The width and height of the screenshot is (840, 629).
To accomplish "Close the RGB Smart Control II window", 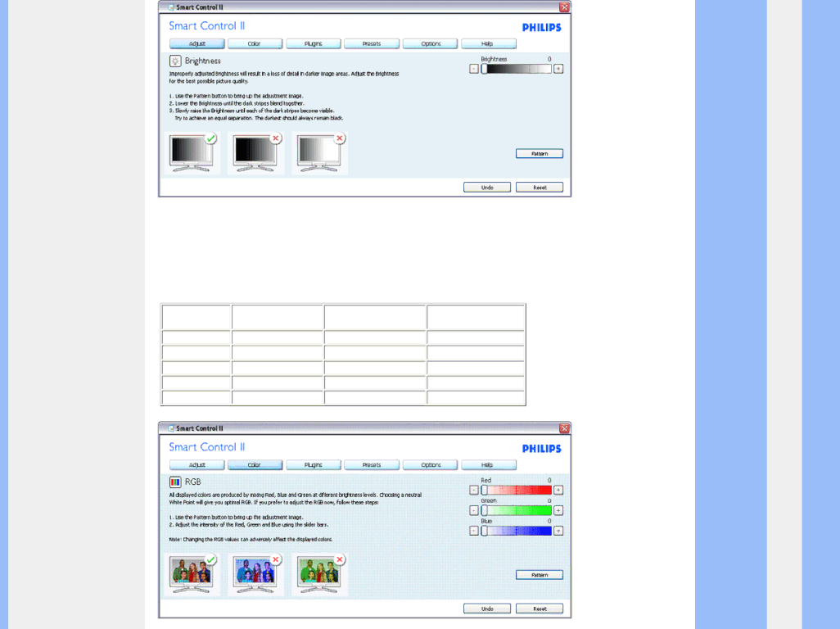I will pos(564,428).
